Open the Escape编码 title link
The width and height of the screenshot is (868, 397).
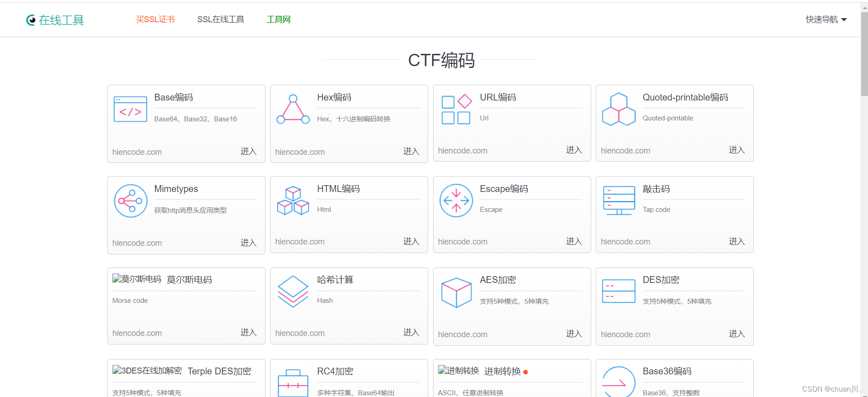click(x=504, y=189)
